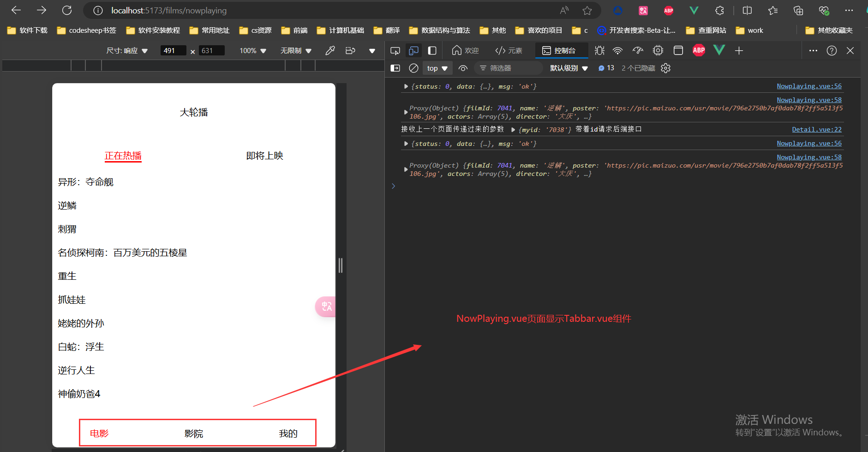
Task: Open first Nowplaying.vue:56 source link
Action: [809, 86]
